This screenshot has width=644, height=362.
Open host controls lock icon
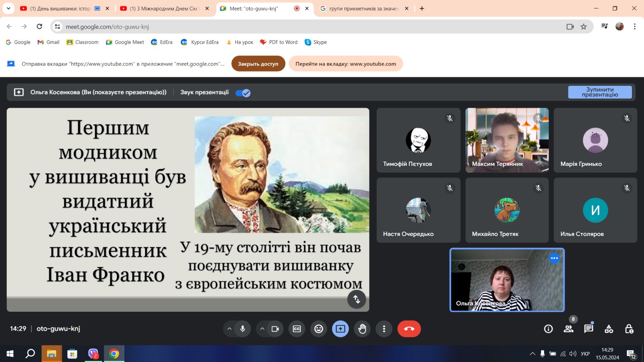click(629, 329)
